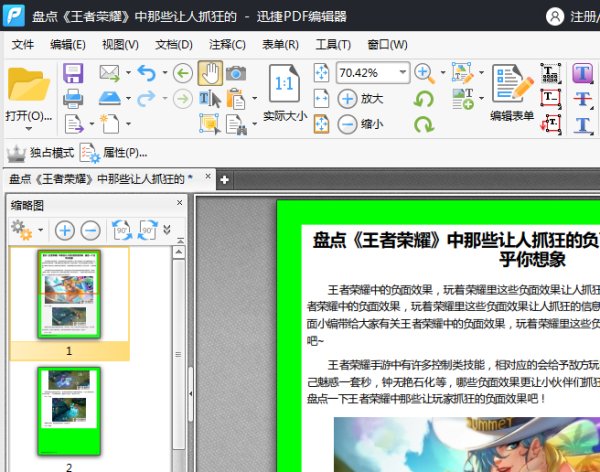Rotate page counterclockwise green arrow
This screenshot has height=472, width=600.
[424, 100]
